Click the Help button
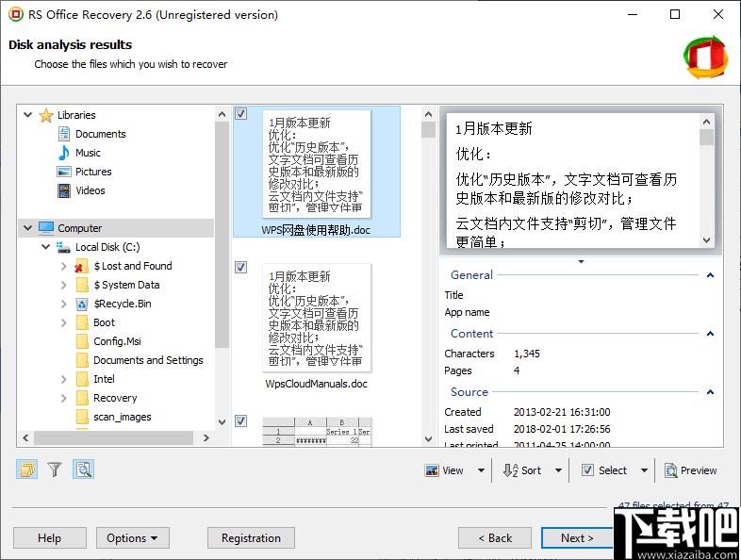The image size is (741, 560). point(50,538)
